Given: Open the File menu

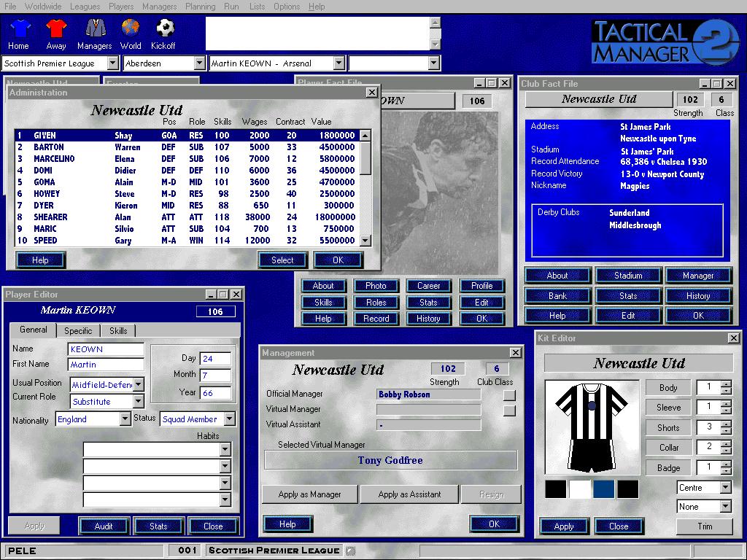Looking at the screenshot, I should click(10, 7).
